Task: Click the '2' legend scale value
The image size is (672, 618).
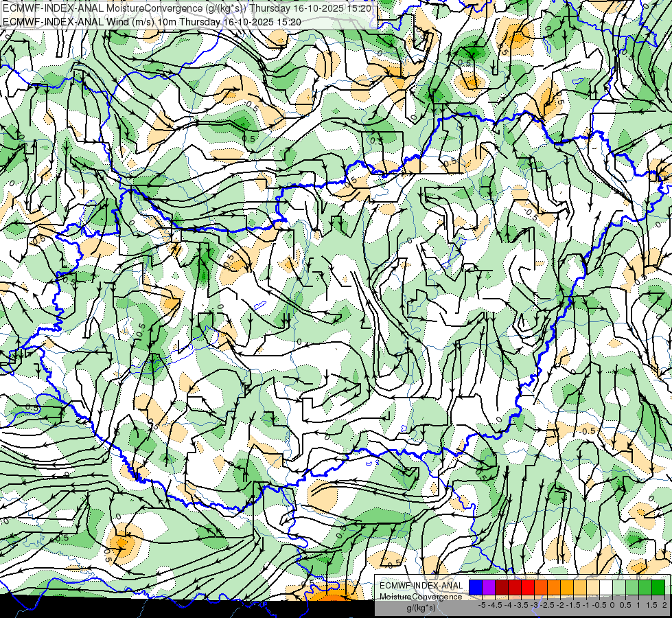Action: coord(664,605)
